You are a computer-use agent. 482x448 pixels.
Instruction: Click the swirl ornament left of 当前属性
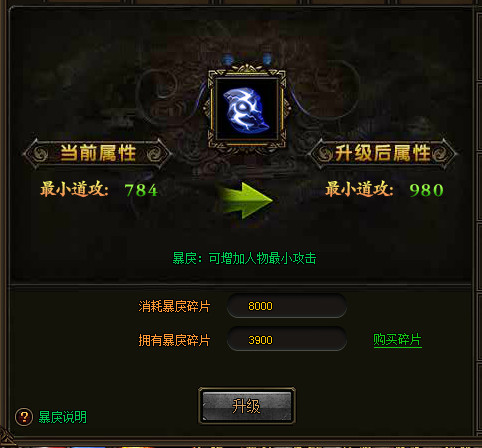click(41, 154)
